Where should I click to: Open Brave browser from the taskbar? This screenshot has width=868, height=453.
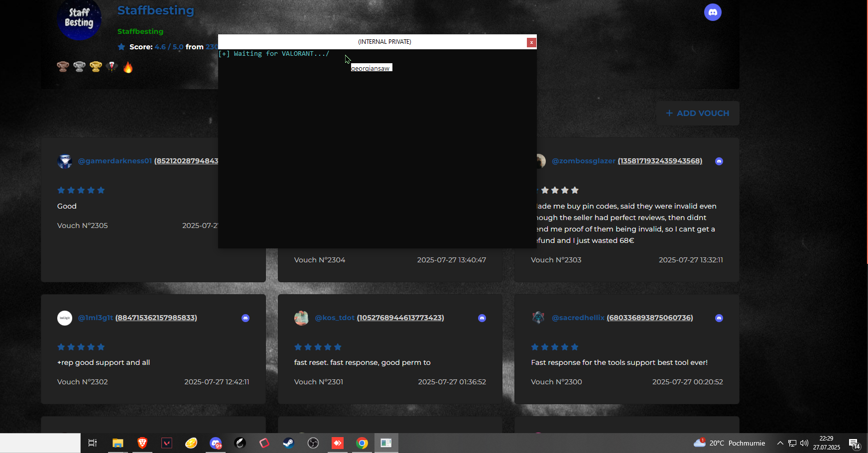(142, 443)
